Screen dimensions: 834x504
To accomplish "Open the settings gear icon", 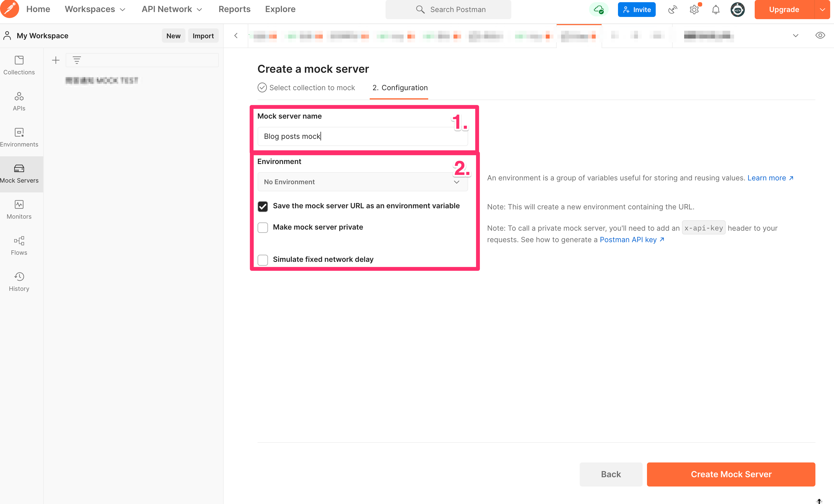I will point(694,10).
